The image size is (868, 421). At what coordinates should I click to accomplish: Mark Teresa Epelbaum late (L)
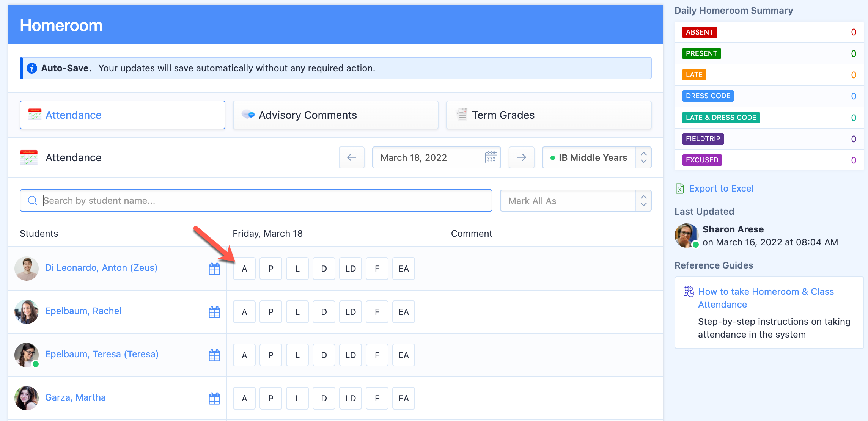coord(297,355)
